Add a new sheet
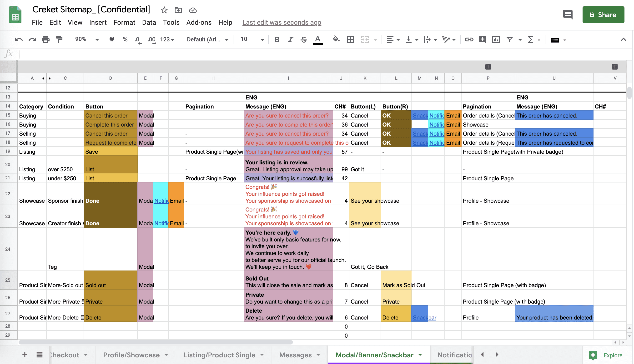Image resolution: width=634 pixels, height=364 pixels. coord(25,354)
